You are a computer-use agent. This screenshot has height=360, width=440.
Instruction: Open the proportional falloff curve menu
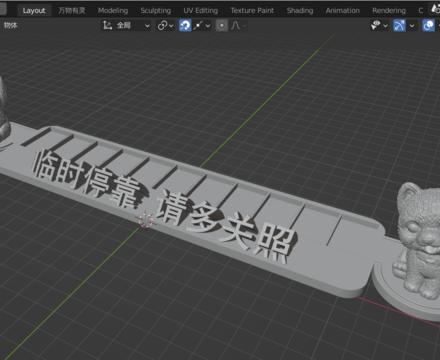point(237,25)
